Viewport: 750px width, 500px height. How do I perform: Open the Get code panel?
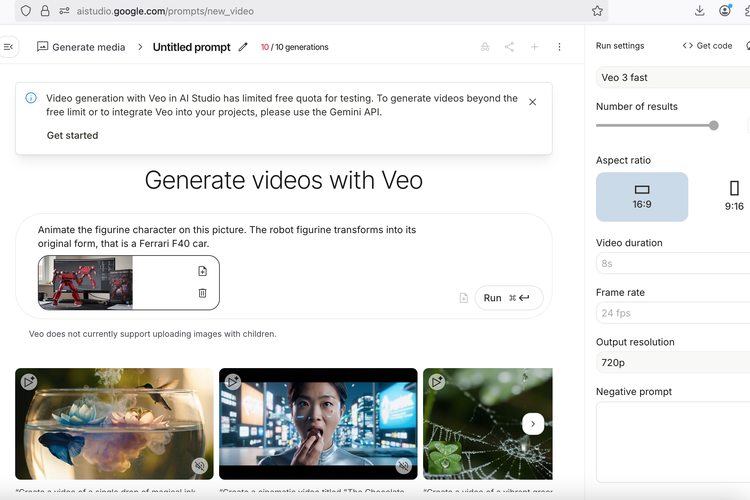tap(707, 46)
